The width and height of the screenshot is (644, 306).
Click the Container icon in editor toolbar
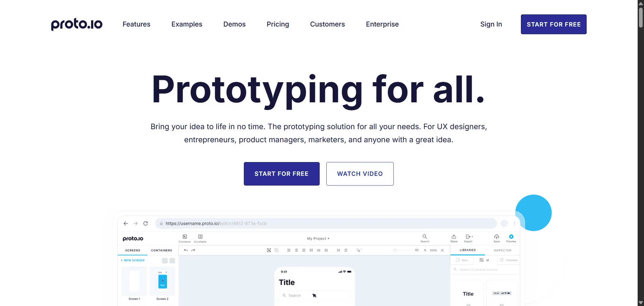tap(184, 237)
